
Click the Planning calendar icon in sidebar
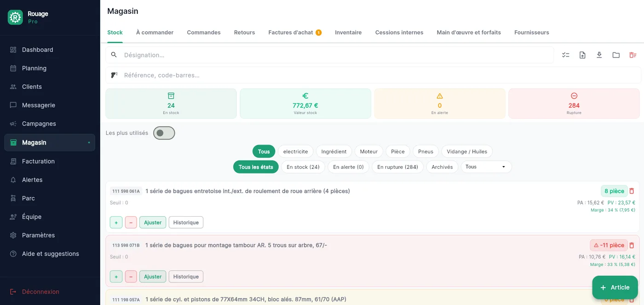point(13,68)
